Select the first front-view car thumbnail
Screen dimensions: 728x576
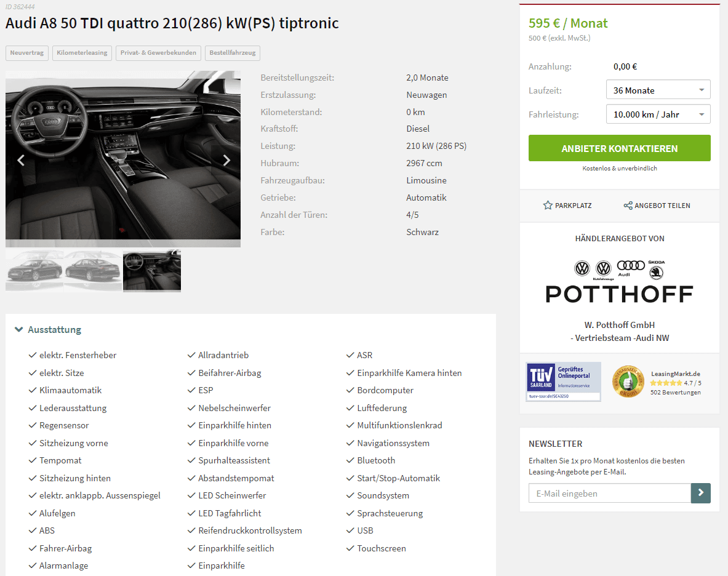[x=34, y=271]
